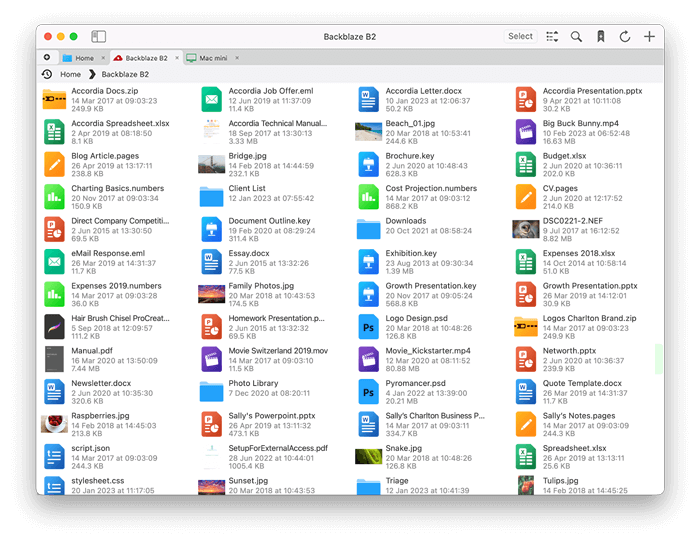Click the plus add icon
This screenshot has height=542, width=700.
(649, 37)
